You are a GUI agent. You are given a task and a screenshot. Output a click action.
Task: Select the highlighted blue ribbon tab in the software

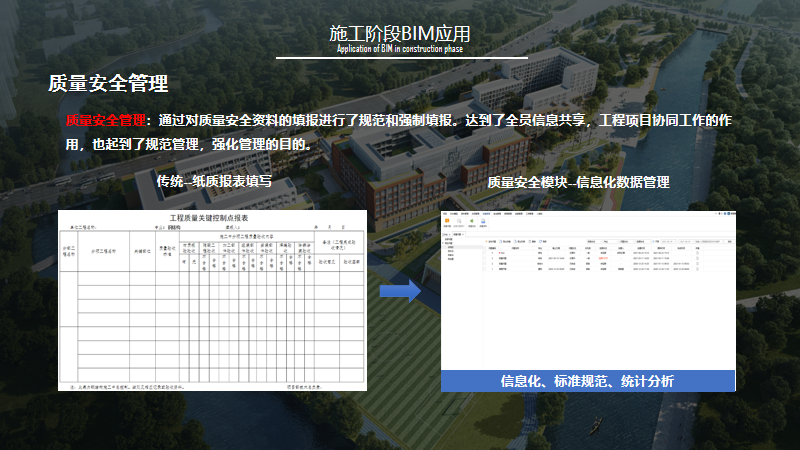486,213
